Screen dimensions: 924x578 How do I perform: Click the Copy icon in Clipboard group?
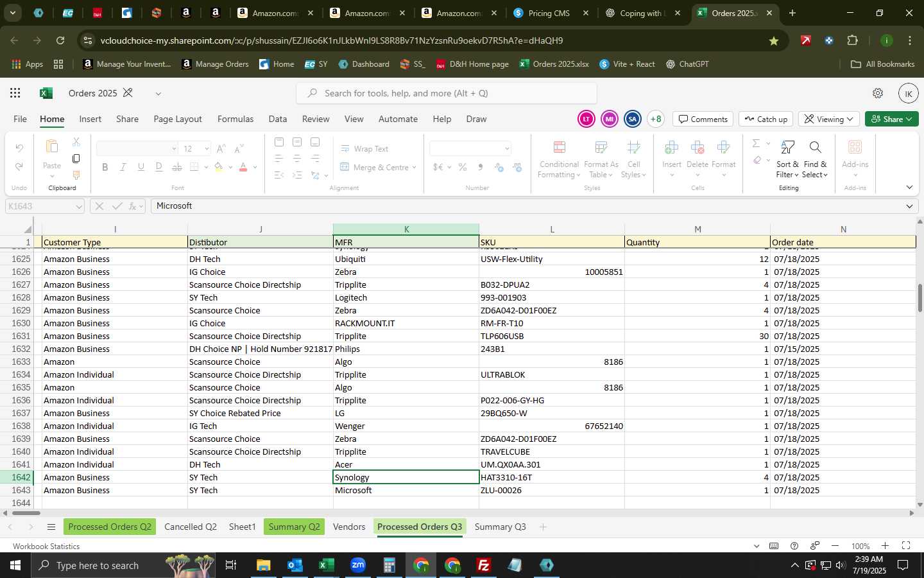[76, 158]
